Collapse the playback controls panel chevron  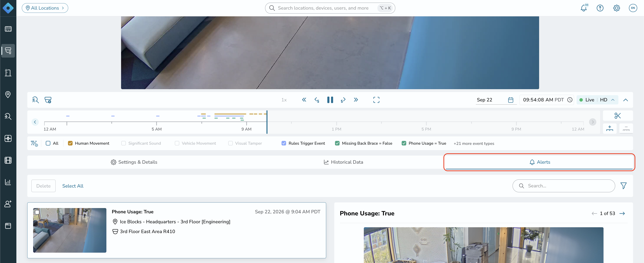click(626, 100)
